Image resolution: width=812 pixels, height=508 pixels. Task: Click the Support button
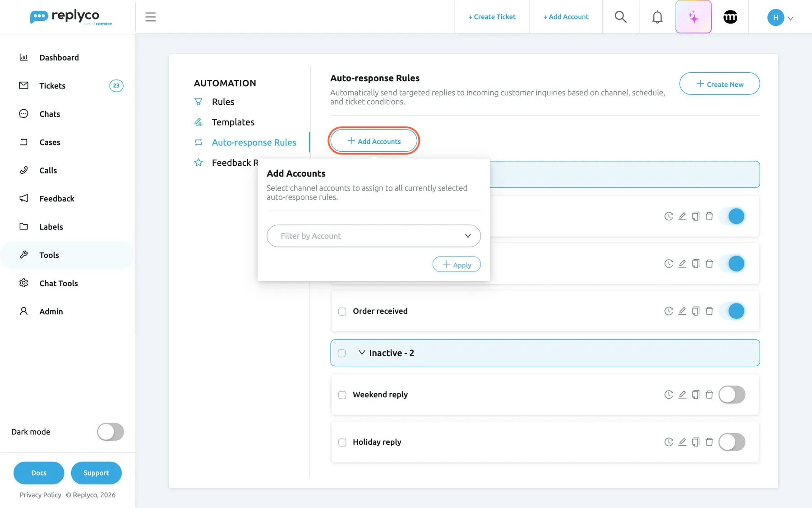[96, 473]
